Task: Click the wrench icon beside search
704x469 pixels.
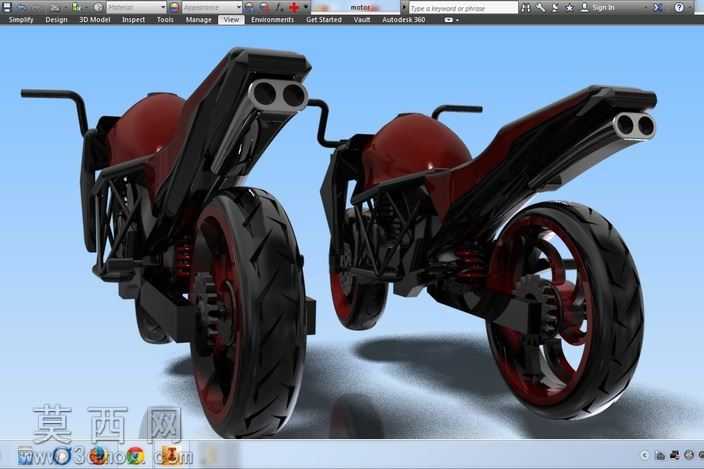Action: 541,8
